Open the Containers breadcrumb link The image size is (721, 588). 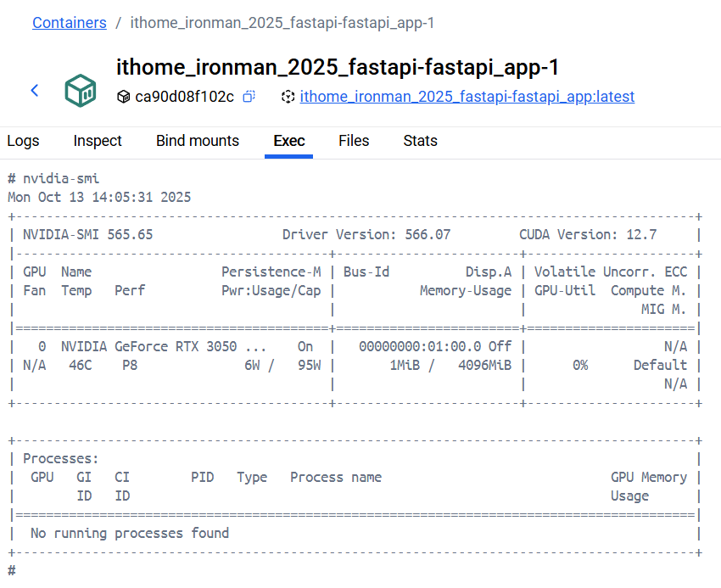coord(70,23)
